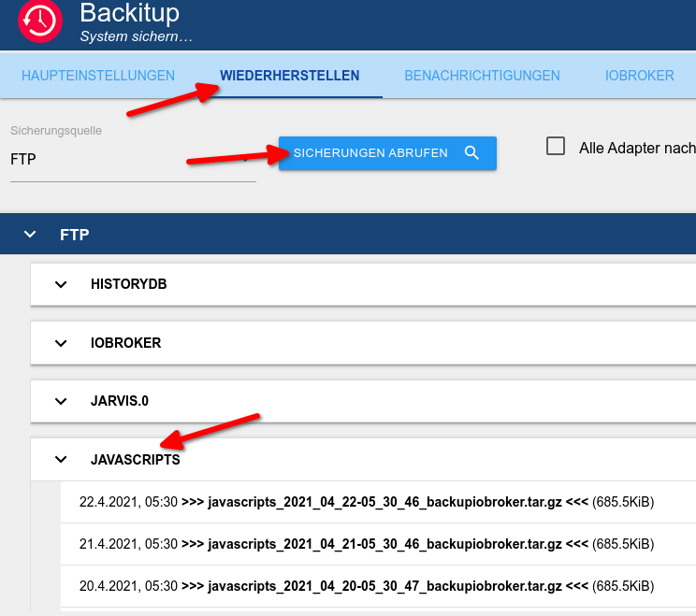This screenshot has width=696, height=616.
Task: Open the Benachrichtigungen tab
Action: click(x=482, y=76)
